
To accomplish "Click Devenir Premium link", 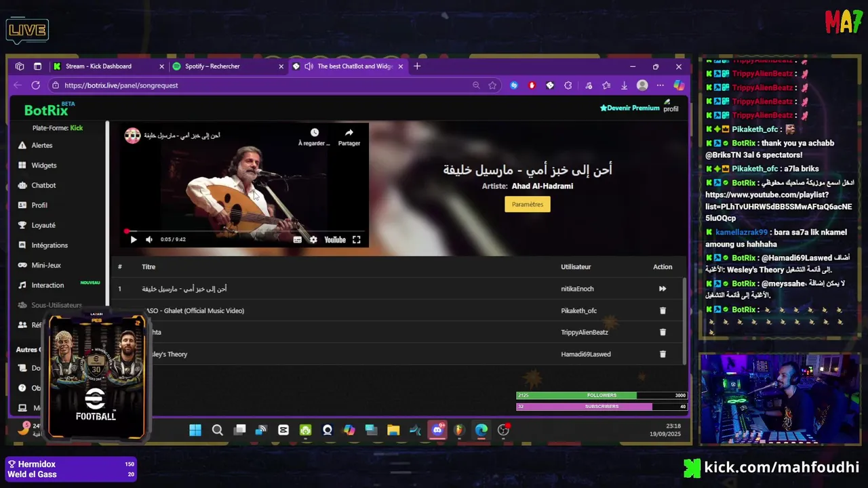I will click(629, 108).
